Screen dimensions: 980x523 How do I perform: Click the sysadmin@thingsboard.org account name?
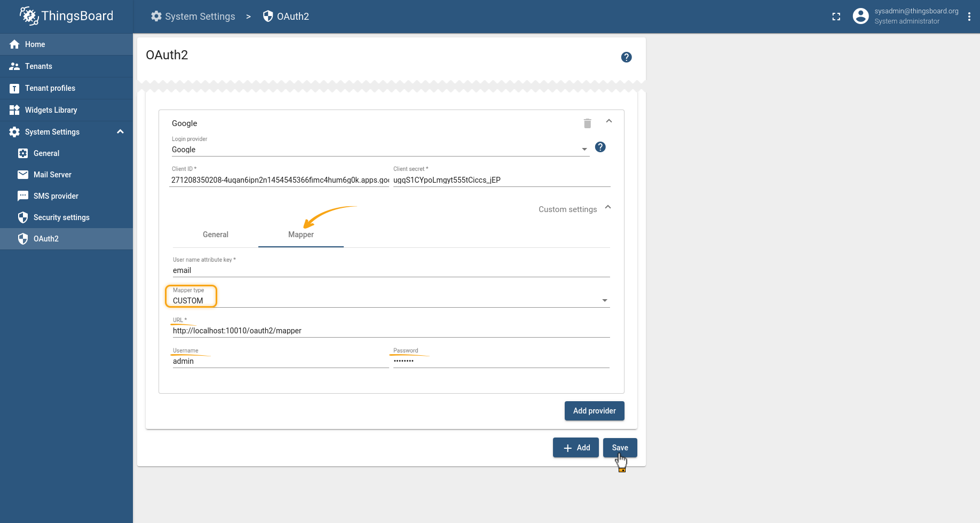pyautogui.click(x=916, y=11)
